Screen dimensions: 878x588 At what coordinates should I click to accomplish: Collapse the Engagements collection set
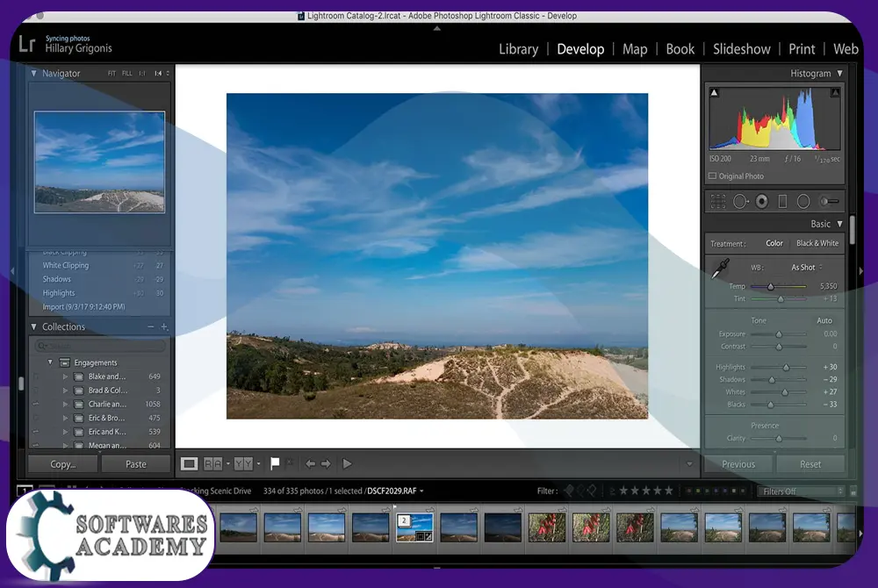[50, 362]
